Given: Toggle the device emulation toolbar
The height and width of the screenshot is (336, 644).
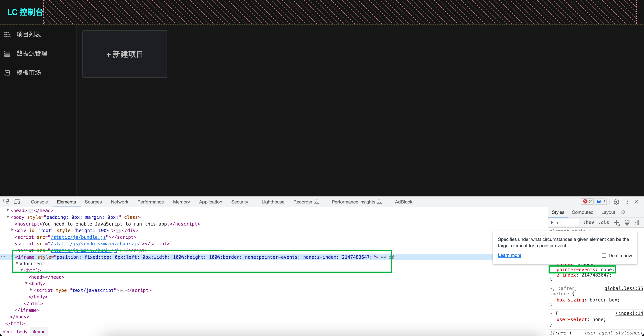Looking at the screenshot, I should click(x=17, y=202).
